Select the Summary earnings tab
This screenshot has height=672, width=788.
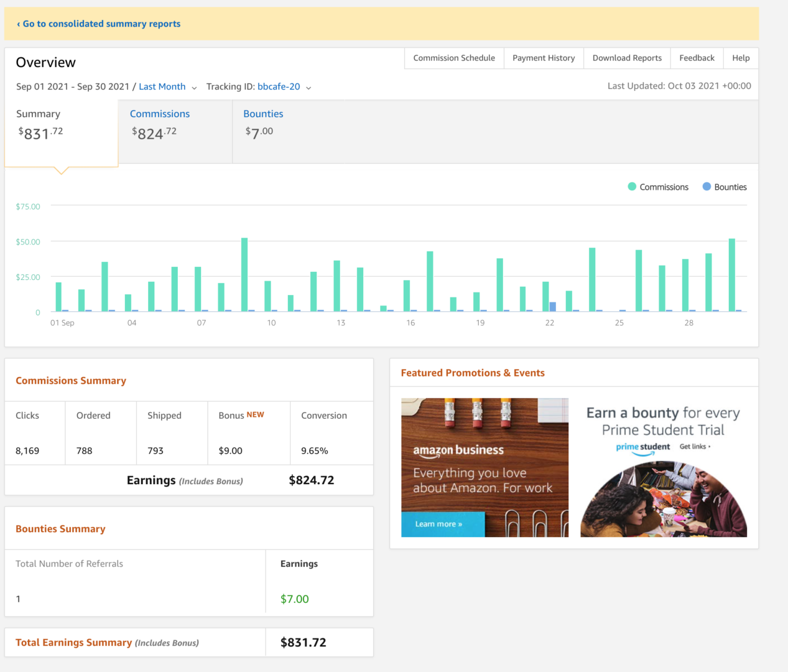point(61,133)
